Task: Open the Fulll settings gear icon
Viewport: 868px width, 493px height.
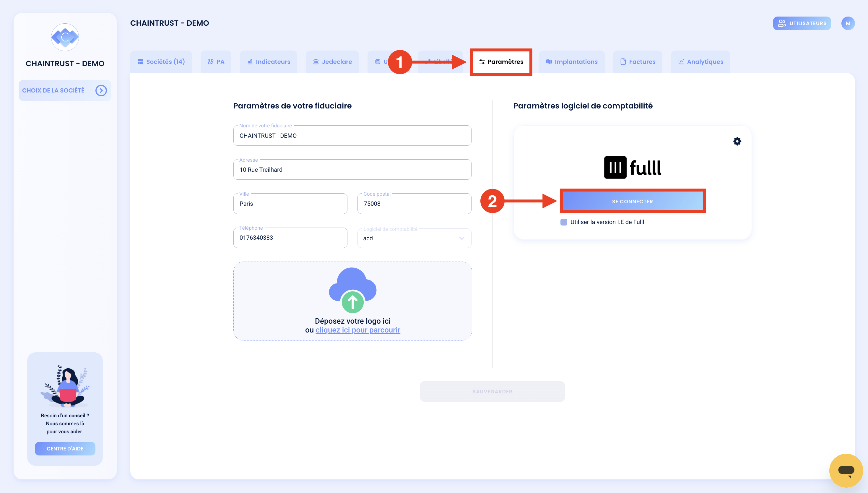Action: click(x=737, y=141)
